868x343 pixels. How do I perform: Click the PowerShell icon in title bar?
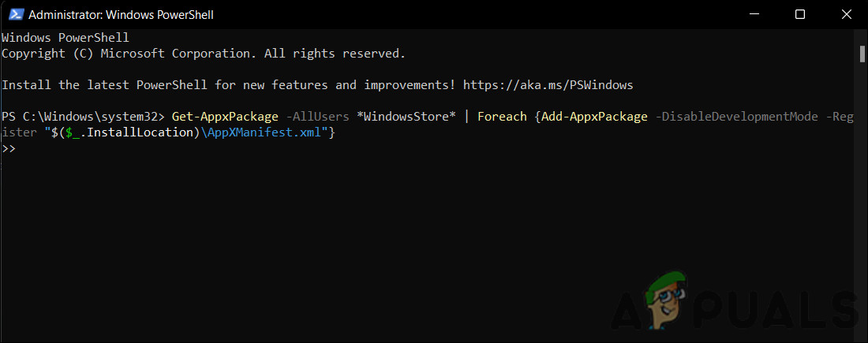(13, 14)
